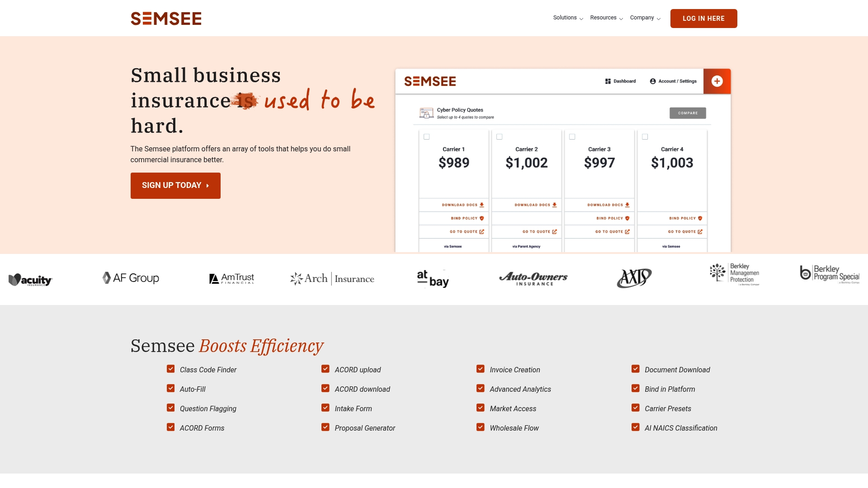Check the Carrier 4 selection checkbox
Image resolution: width=868 pixels, height=488 pixels.
click(x=645, y=137)
